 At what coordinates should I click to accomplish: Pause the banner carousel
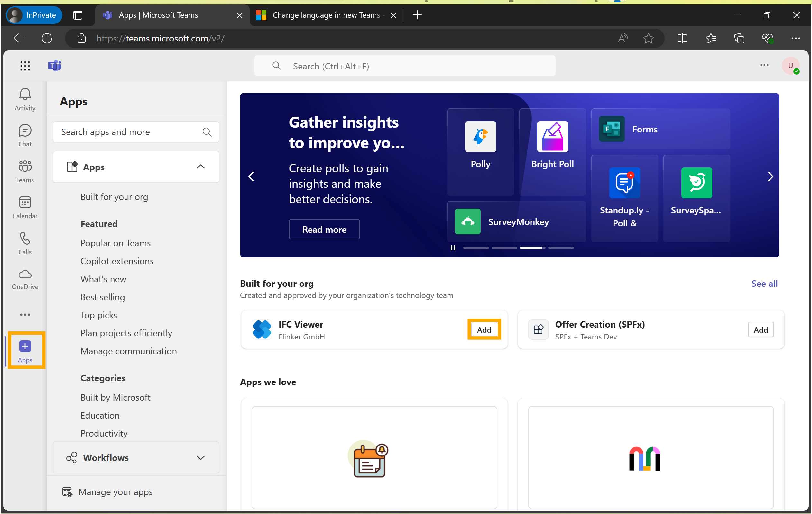453,248
